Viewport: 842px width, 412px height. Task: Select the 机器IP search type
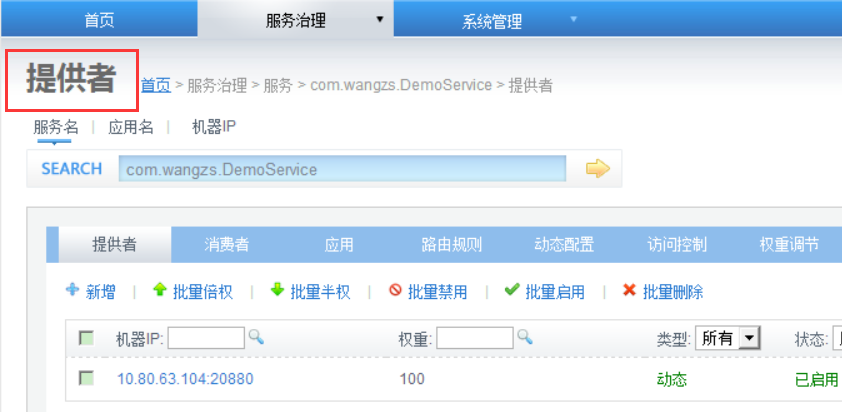[x=214, y=127]
